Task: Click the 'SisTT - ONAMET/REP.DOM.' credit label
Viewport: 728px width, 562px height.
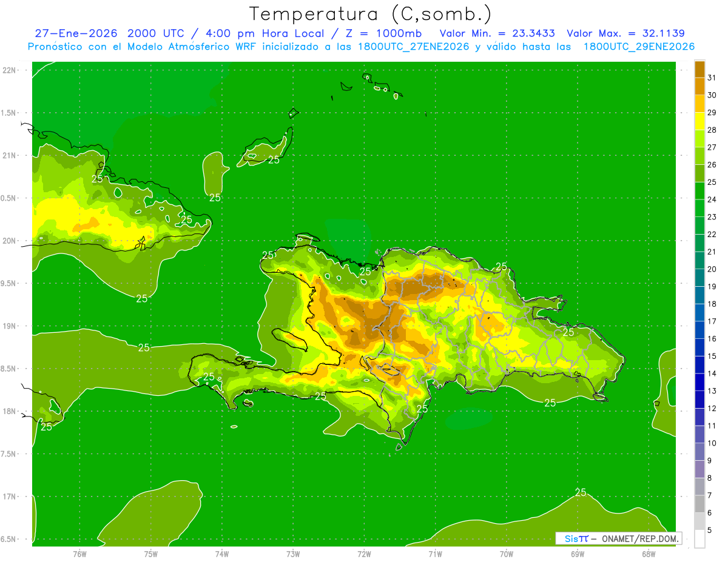Action: [x=619, y=538]
